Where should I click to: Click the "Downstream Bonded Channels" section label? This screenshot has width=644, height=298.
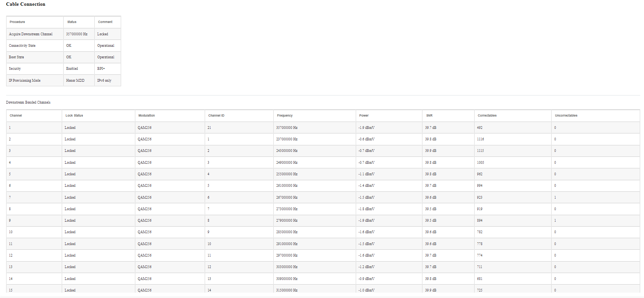click(28, 102)
